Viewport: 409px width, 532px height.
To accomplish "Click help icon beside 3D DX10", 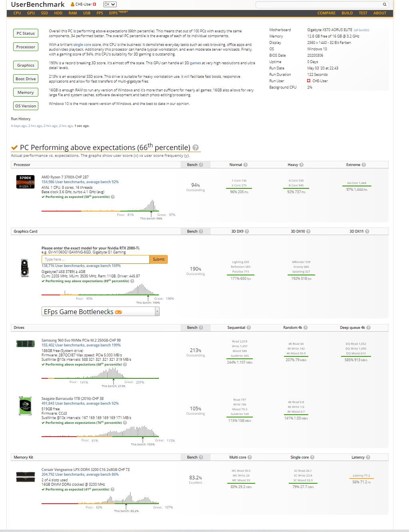I will click(x=308, y=231).
